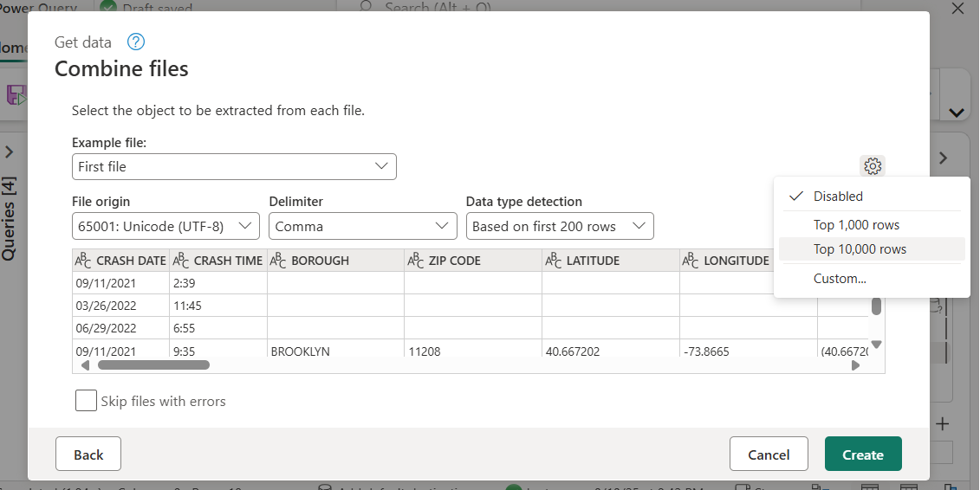This screenshot has width=980, height=490.
Task: Click the CRASH TIME column header
Action: coord(218,261)
